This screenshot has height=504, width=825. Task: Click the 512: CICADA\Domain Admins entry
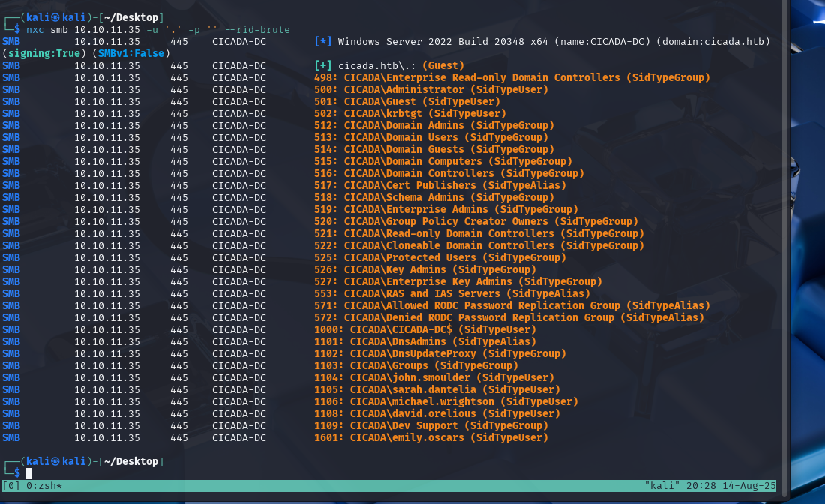(434, 126)
